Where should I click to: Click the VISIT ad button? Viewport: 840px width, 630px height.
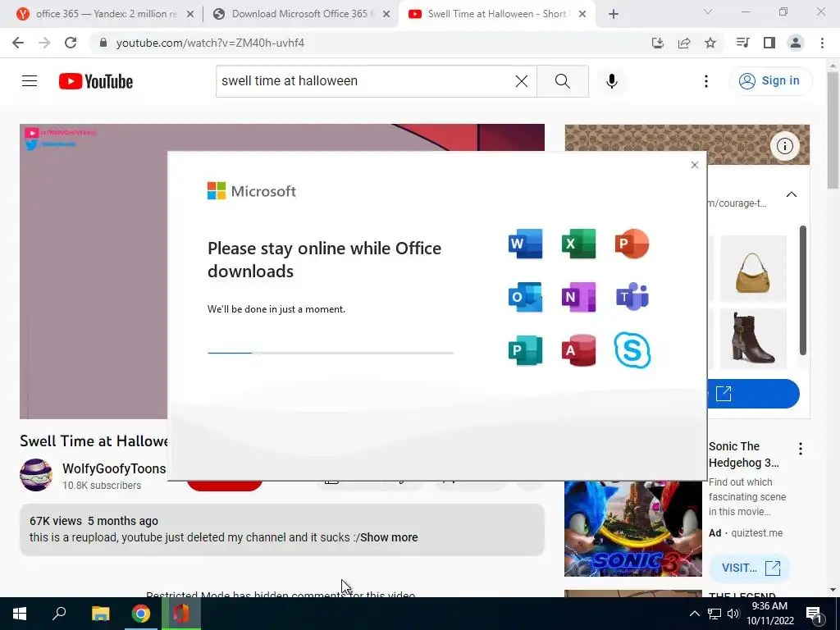[x=750, y=568]
